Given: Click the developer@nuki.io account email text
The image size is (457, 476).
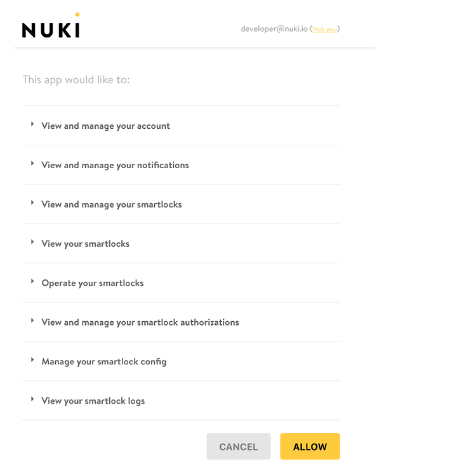Looking at the screenshot, I should click(274, 29).
